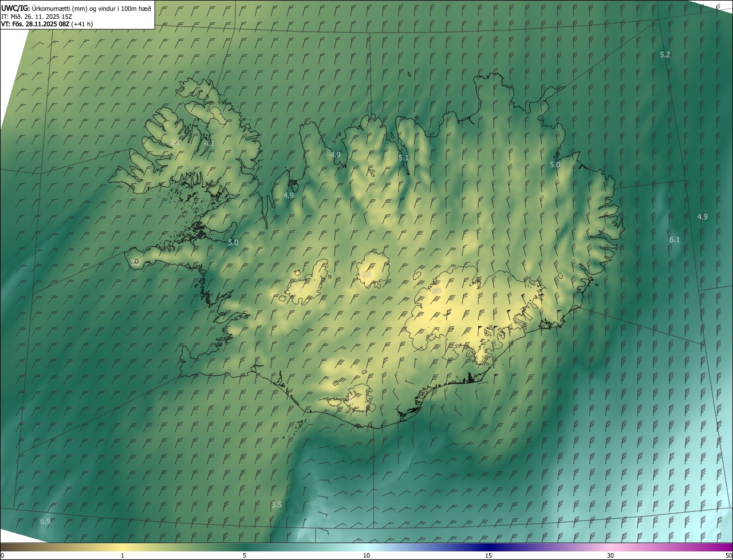Screen dimensions: 733x560
Task: Click the initial time line "IT: Mið. 26. 11. 2025 15Z"
Action: [37, 16]
